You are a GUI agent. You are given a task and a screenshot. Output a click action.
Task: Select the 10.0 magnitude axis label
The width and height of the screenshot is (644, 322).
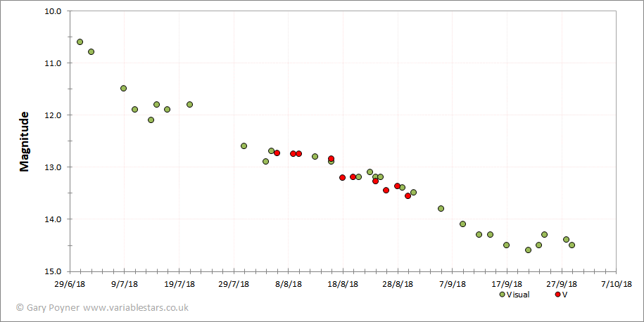click(x=53, y=11)
